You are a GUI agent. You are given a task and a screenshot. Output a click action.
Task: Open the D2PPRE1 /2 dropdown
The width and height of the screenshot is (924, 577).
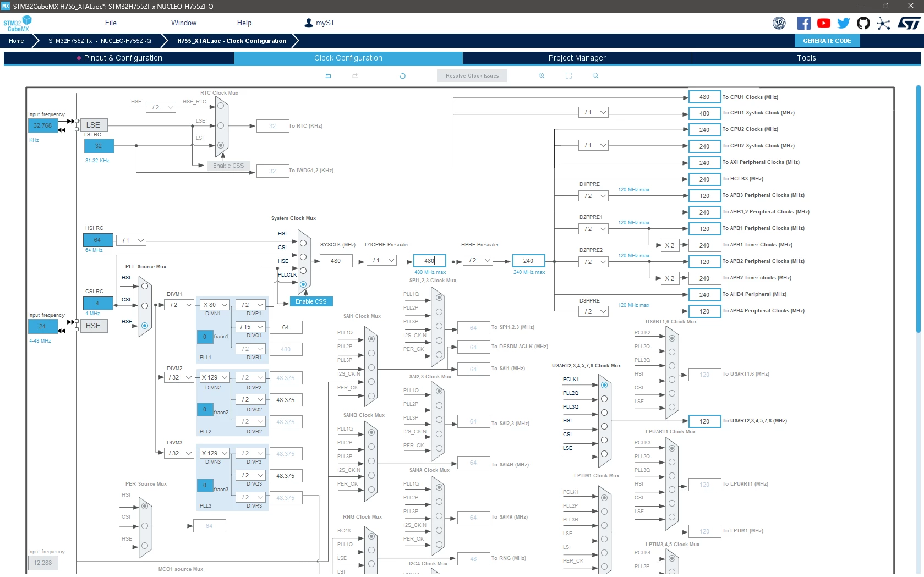pyautogui.click(x=594, y=229)
